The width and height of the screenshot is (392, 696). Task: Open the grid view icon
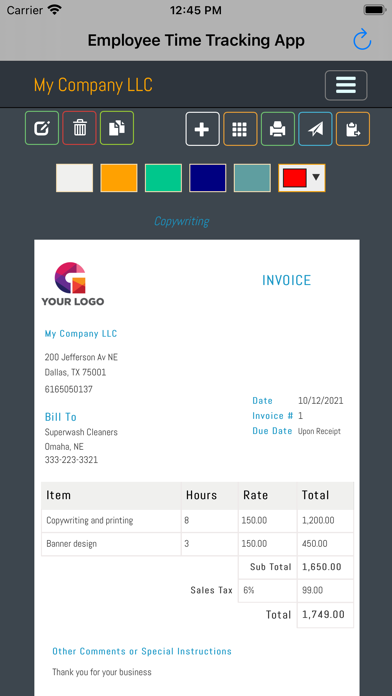(240, 129)
